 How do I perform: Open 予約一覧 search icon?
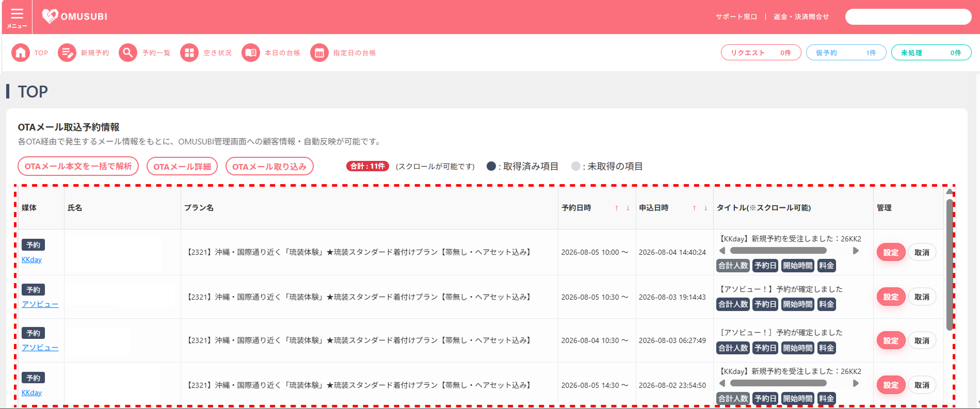[x=128, y=53]
